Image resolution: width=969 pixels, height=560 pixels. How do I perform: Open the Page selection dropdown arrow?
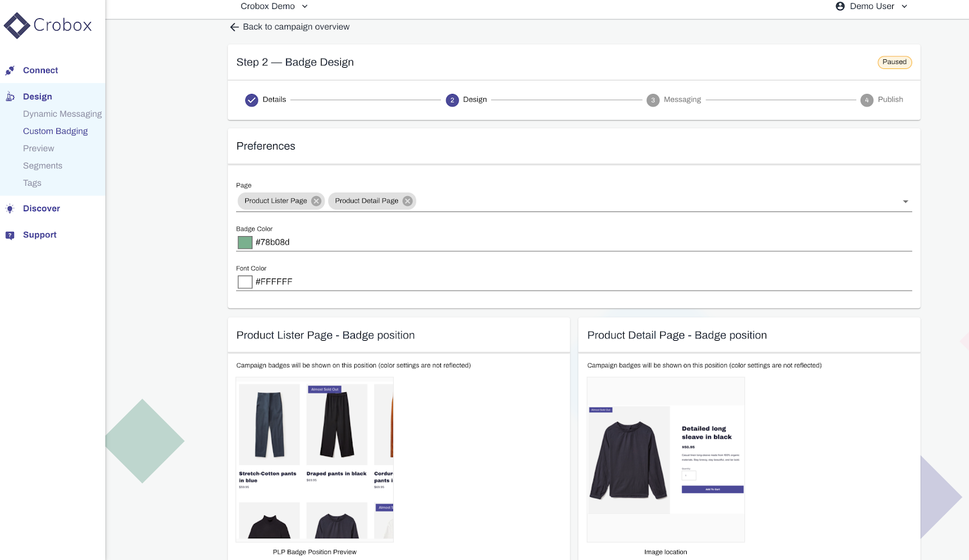[905, 200]
